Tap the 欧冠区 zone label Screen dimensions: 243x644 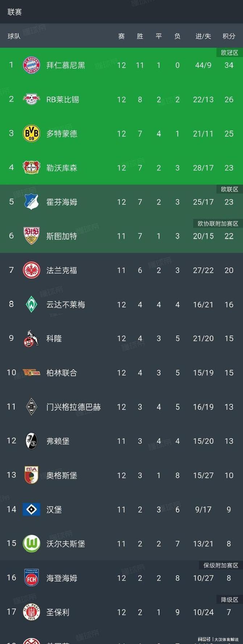click(230, 53)
